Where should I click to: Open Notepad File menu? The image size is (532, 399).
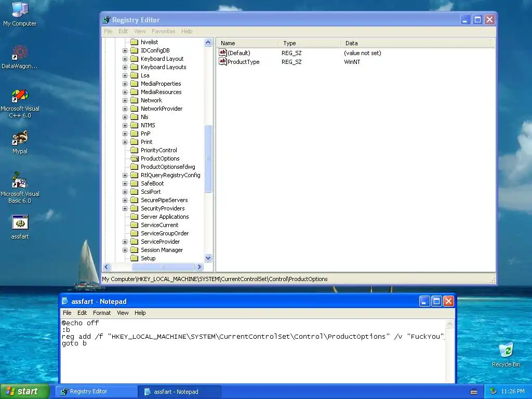click(67, 313)
